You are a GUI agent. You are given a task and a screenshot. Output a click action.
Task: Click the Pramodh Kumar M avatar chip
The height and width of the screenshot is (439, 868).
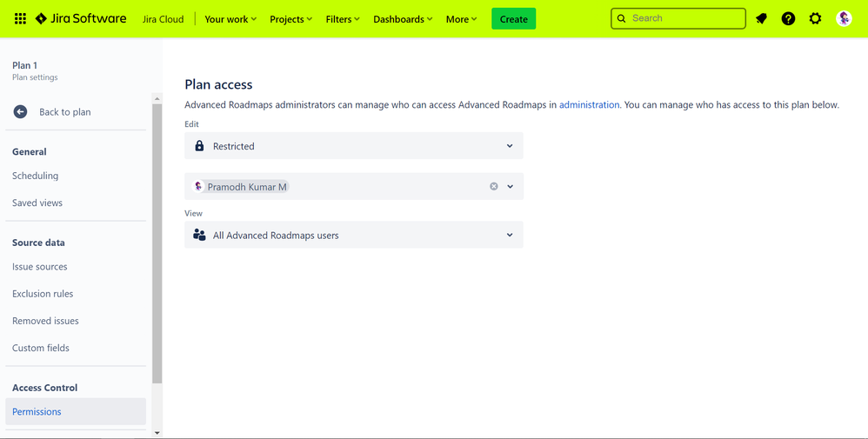pos(241,187)
